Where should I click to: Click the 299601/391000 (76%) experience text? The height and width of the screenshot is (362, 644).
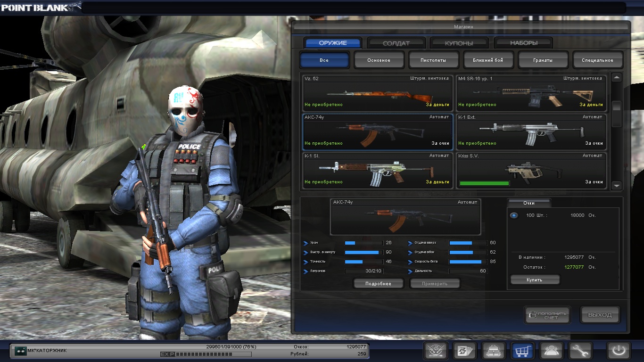(231, 346)
